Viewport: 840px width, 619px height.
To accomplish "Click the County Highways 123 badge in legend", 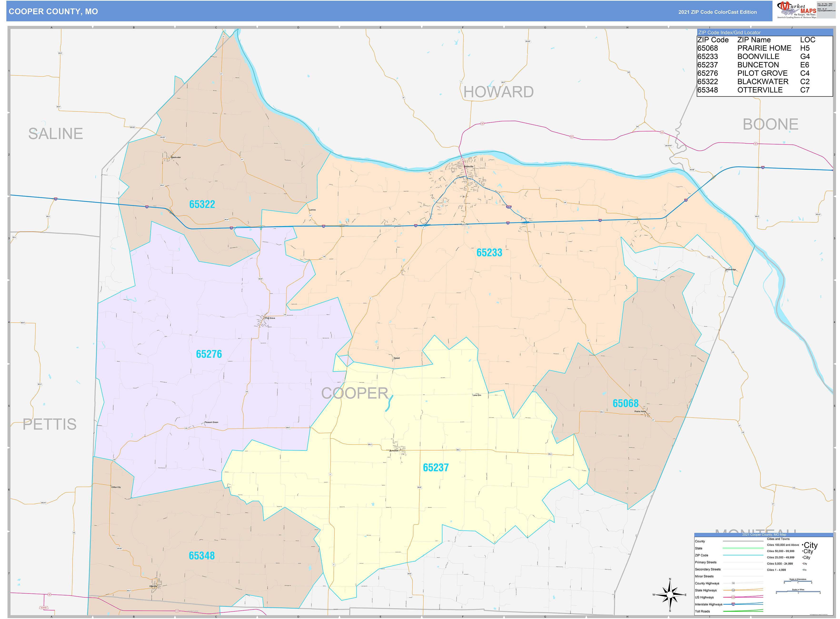I will [x=733, y=583].
